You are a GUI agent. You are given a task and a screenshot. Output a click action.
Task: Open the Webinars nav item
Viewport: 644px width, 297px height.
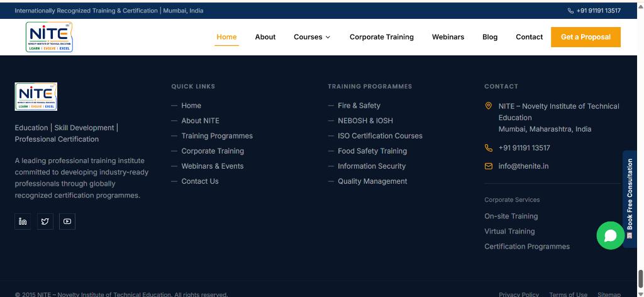[x=448, y=37]
